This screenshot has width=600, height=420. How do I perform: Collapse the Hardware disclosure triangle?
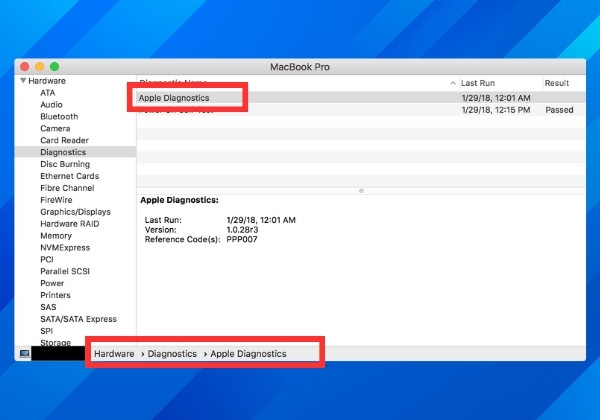[23, 81]
